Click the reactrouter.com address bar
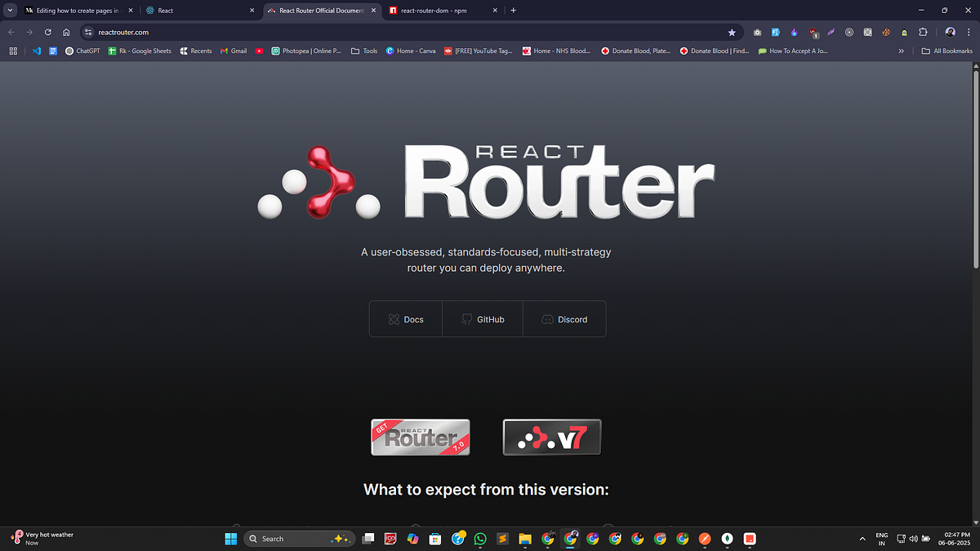This screenshot has width=980, height=551. (411, 32)
